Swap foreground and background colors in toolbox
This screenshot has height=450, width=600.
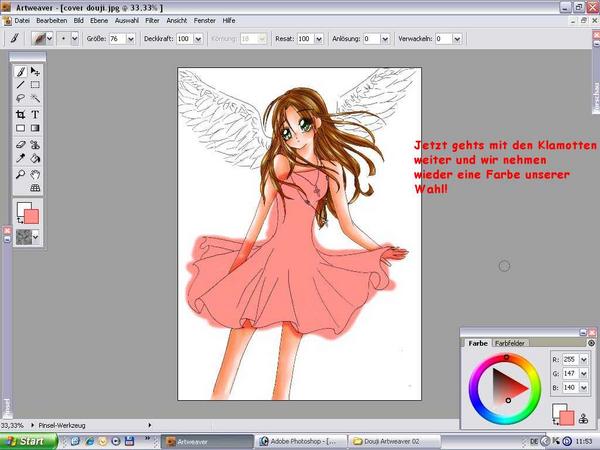[20, 221]
